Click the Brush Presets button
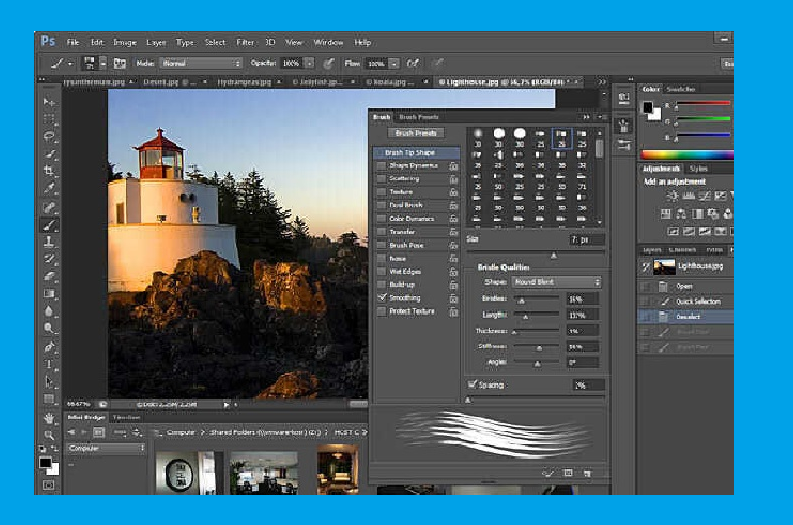 click(x=416, y=133)
